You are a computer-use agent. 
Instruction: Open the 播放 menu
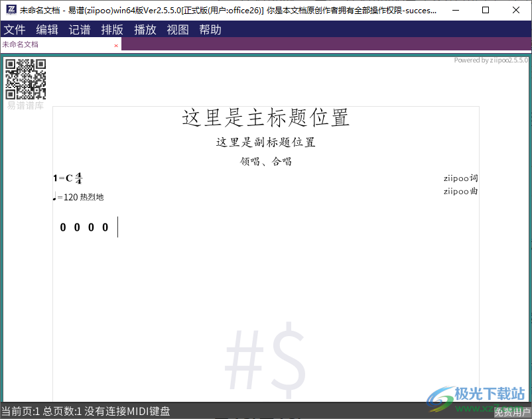tap(145, 29)
